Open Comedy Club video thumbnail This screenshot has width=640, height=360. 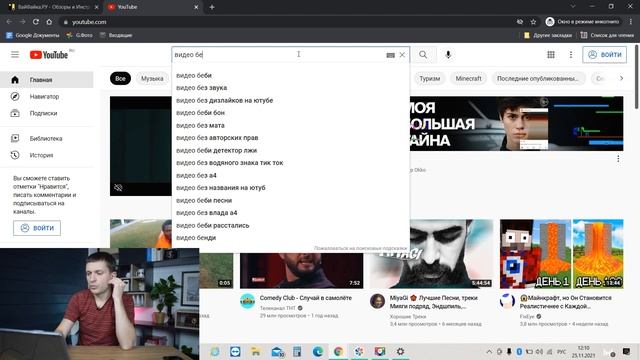point(302,271)
